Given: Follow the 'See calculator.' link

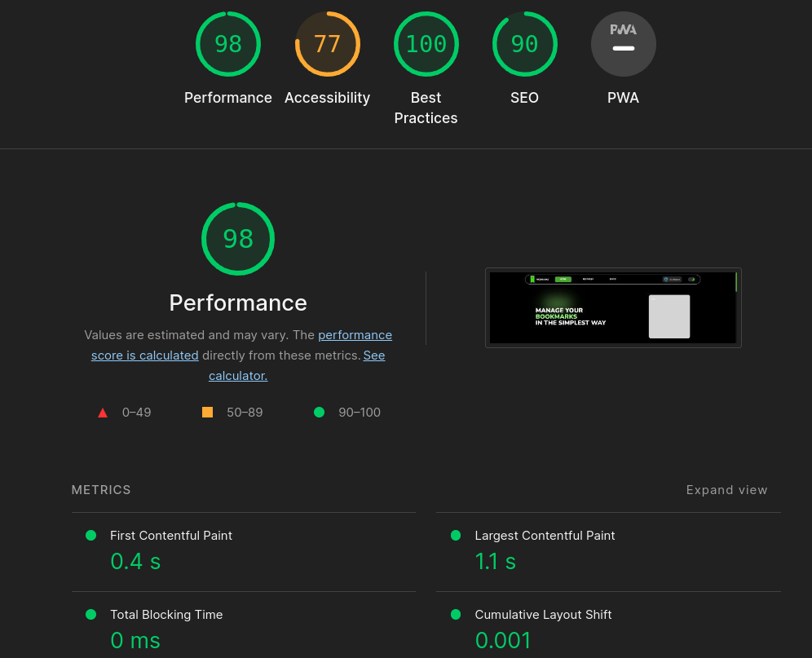Looking at the screenshot, I should [373, 355].
